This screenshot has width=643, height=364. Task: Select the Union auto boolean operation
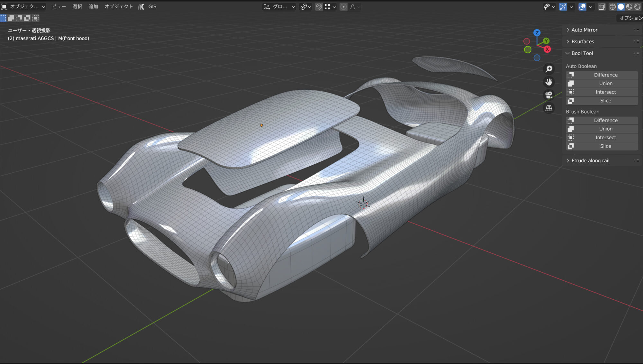pos(605,83)
